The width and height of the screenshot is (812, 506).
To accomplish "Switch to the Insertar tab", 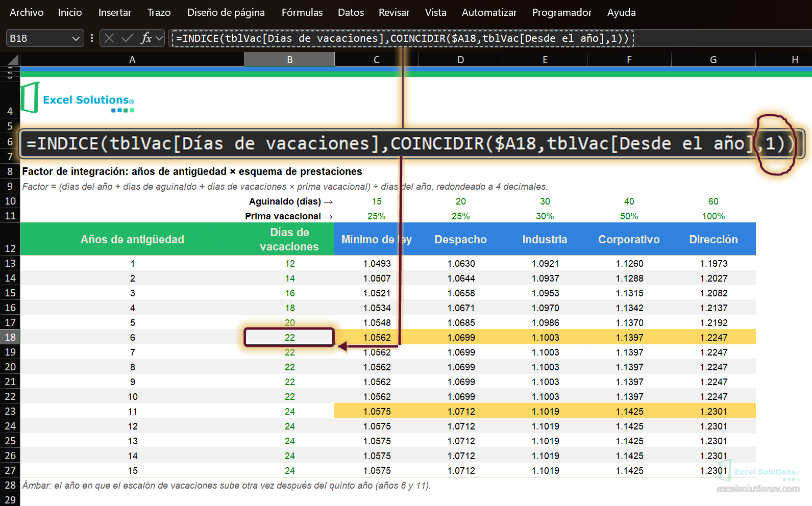I will [115, 12].
